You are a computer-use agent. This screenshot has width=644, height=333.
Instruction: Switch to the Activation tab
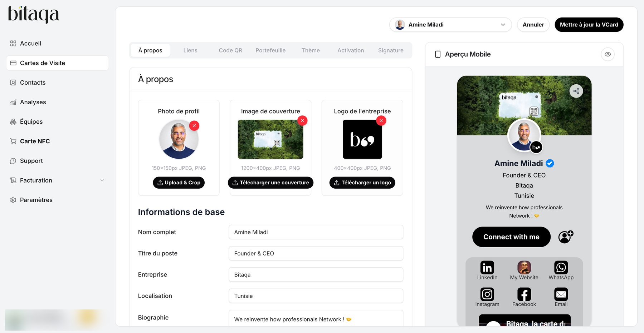coord(351,50)
